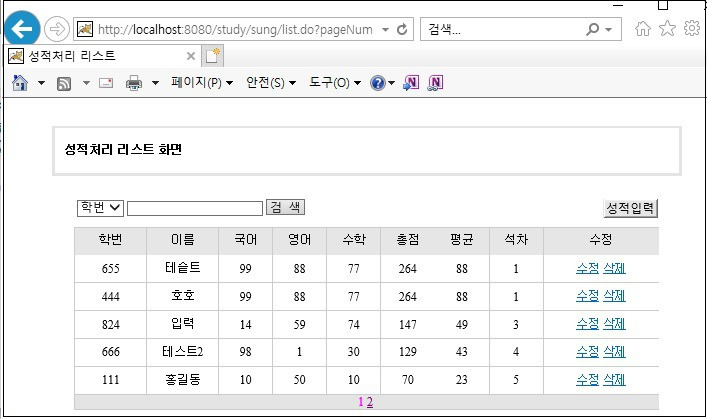
Task: Select the 성적처리 리스트 tab
Action: coord(103,56)
